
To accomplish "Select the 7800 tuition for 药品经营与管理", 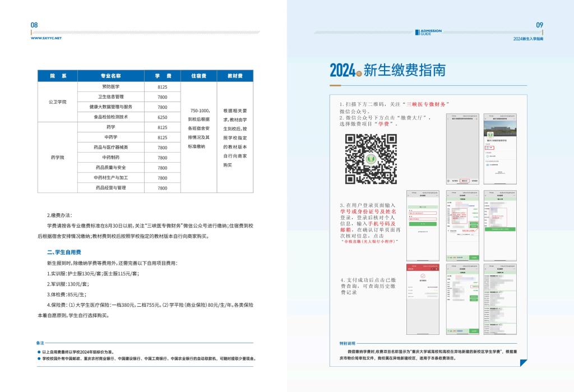I will [163, 188].
